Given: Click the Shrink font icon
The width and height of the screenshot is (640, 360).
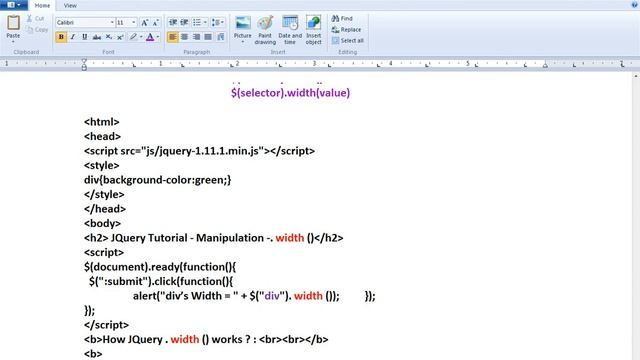Looking at the screenshot, I should coord(156,23).
